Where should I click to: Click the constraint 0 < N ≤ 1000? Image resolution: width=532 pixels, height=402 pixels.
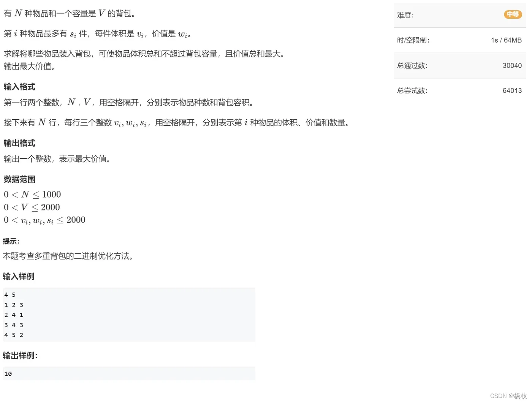[x=32, y=194]
